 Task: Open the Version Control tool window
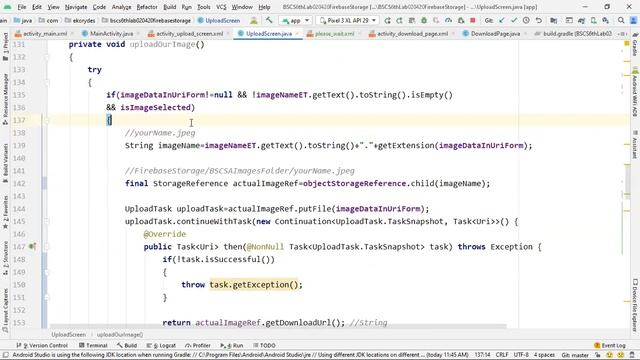click(42, 345)
